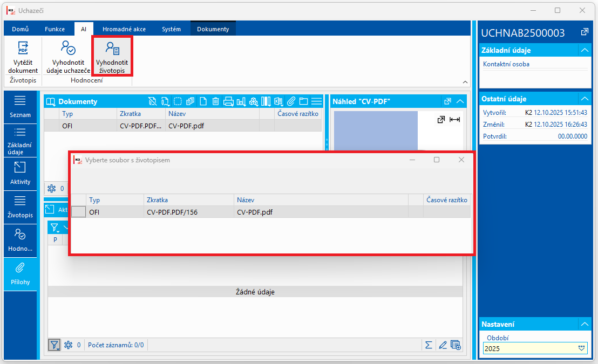The width and height of the screenshot is (598, 364).
Task: Click the Změnil timestamp 12.10.2025 16:26:43
Action: 560,124
